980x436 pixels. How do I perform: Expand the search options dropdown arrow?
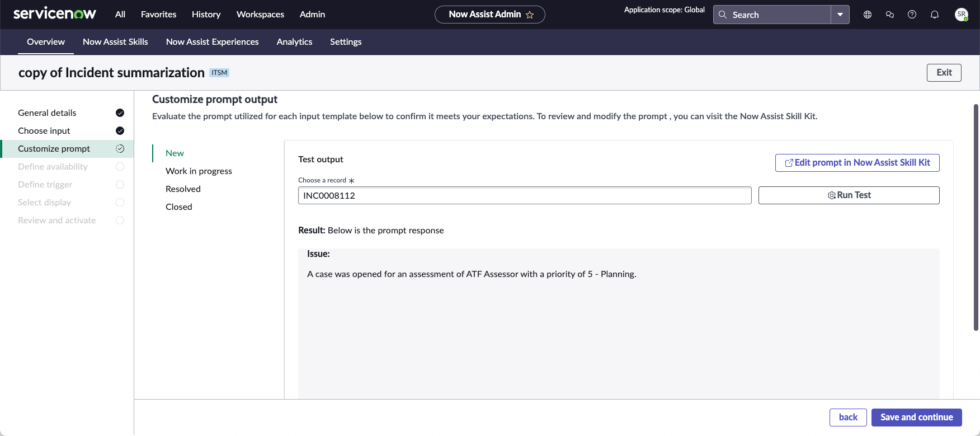coord(840,15)
